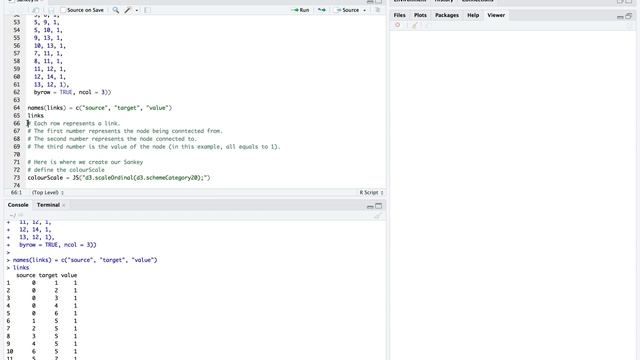640x360 pixels.
Task: Click the 'value' column header in console output
Action: [69, 275]
